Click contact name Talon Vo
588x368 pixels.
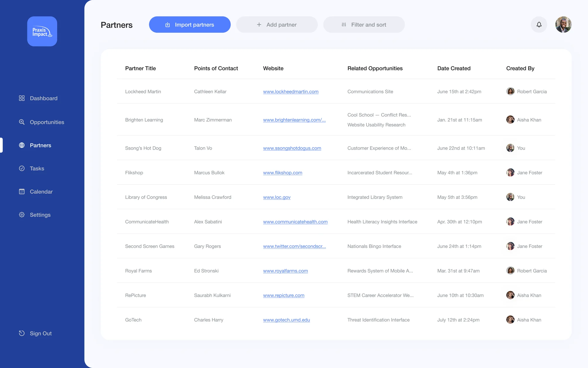tap(203, 148)
